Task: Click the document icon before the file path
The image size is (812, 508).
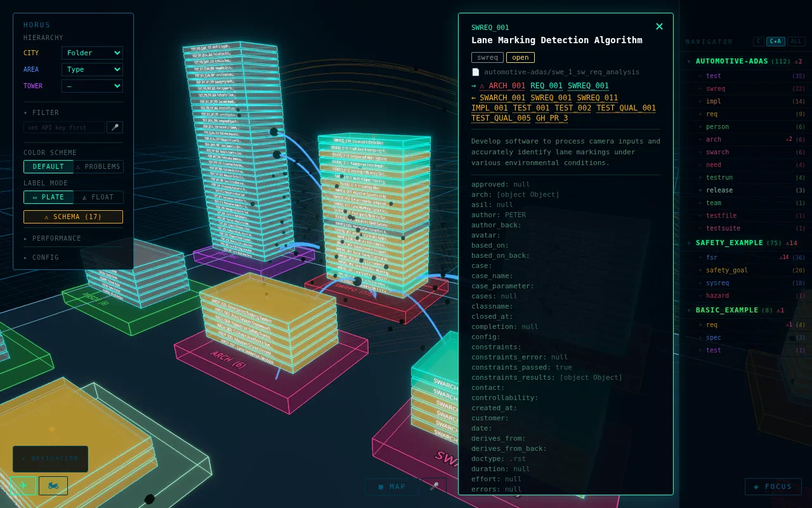Action: [x=476, y=72]
